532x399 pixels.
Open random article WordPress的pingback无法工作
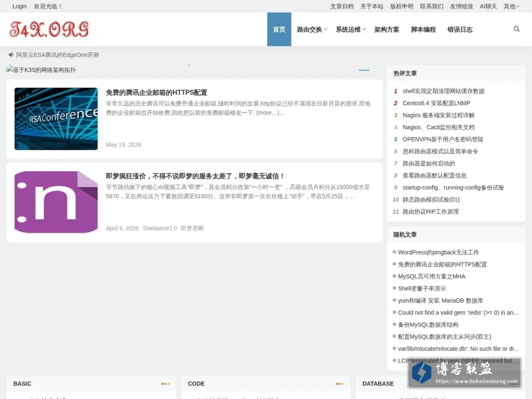[438, 252]
